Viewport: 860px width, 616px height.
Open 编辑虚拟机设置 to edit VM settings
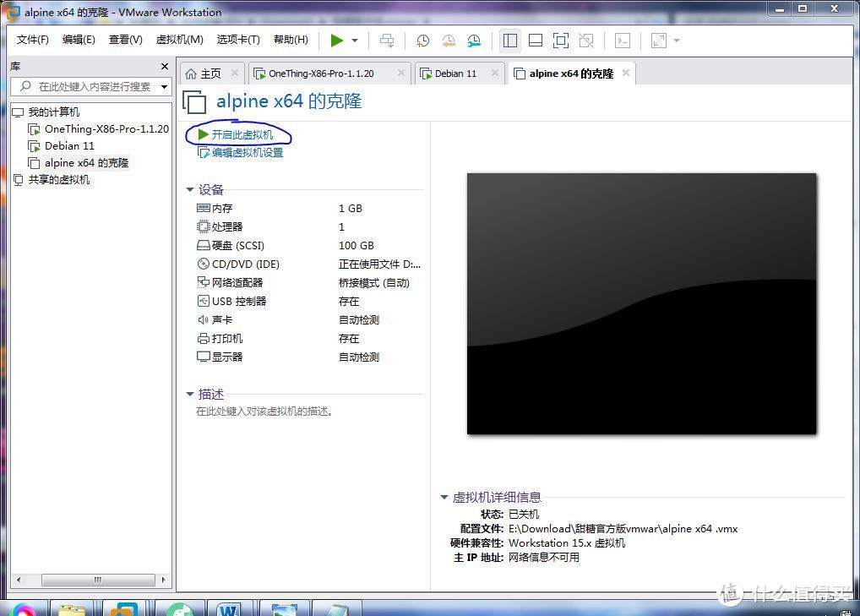click(x=248, y=152)
